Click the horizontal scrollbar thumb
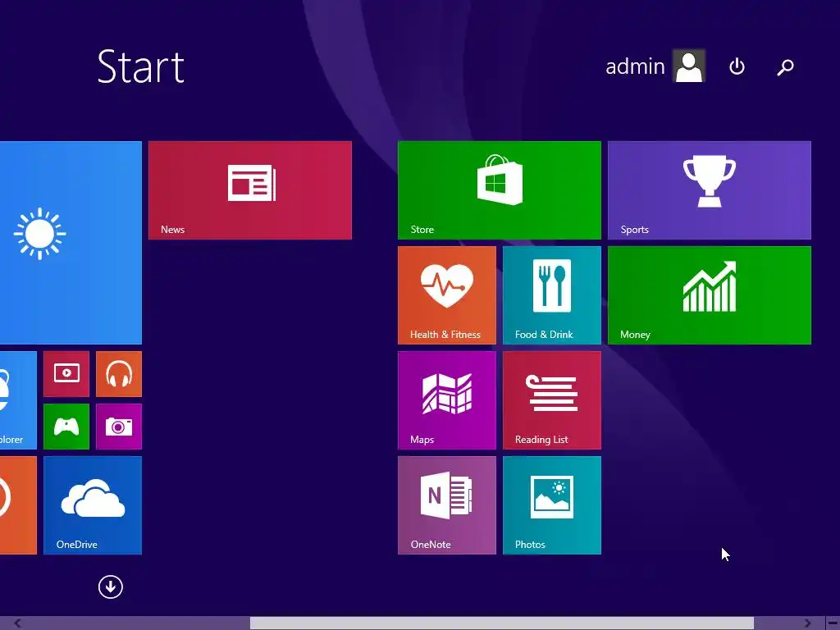This screenshot has width=840, height=630. pos(501,623)
